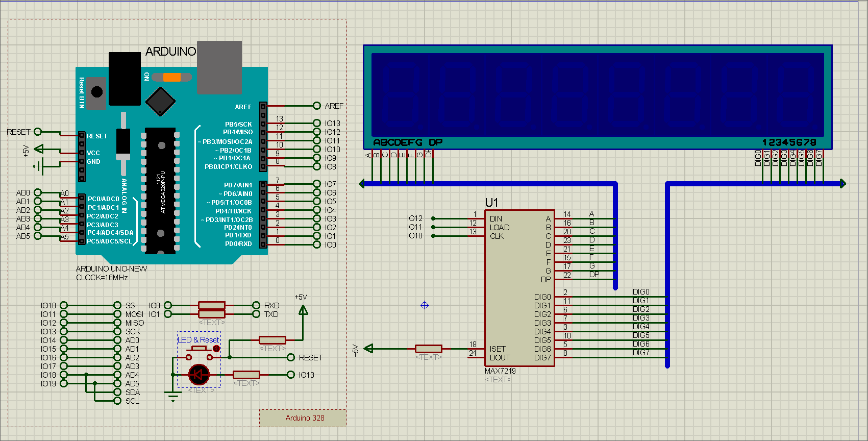Screen dimensions: 868x441
Task: Select the RESET terminal left of the Arduino
Action: [x=38, y=132]
